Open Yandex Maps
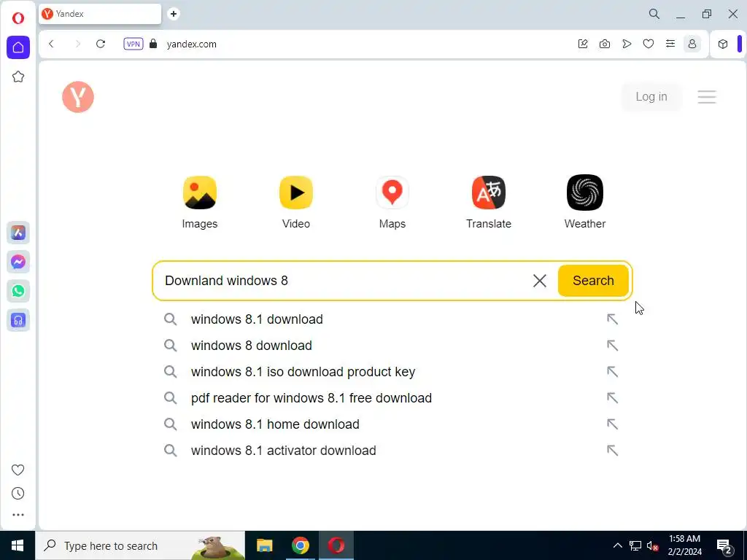 [392, 203]
